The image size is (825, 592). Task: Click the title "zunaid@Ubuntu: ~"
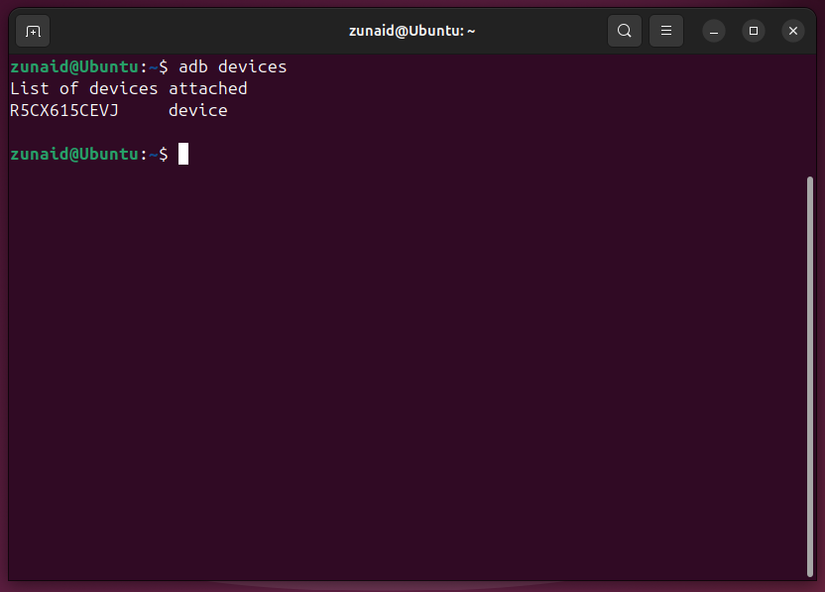(412, 30)
